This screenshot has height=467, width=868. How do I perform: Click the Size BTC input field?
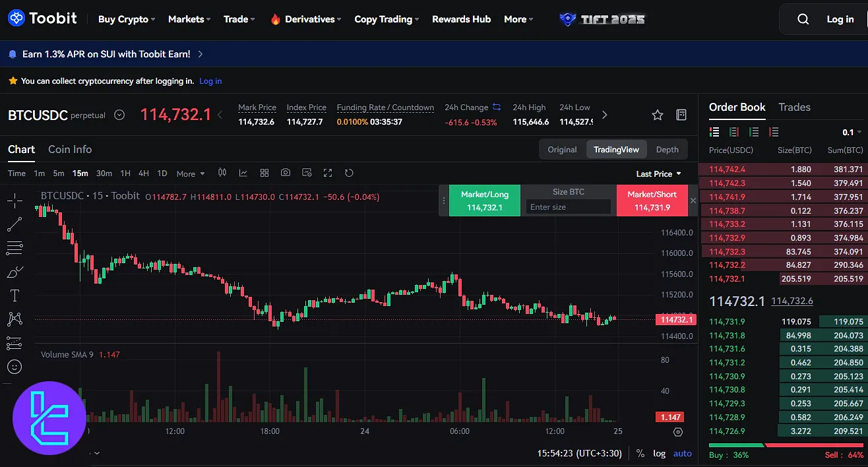[569, 207]
